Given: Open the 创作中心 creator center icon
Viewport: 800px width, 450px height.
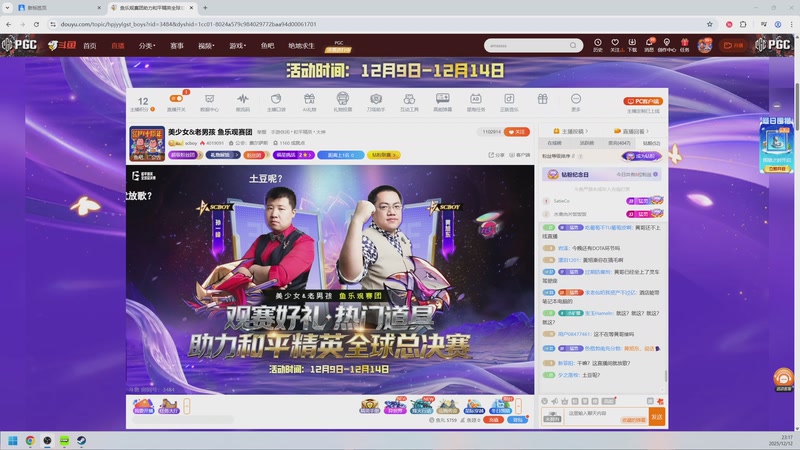Looking at the screenshot, I should (x=666, y=45).
